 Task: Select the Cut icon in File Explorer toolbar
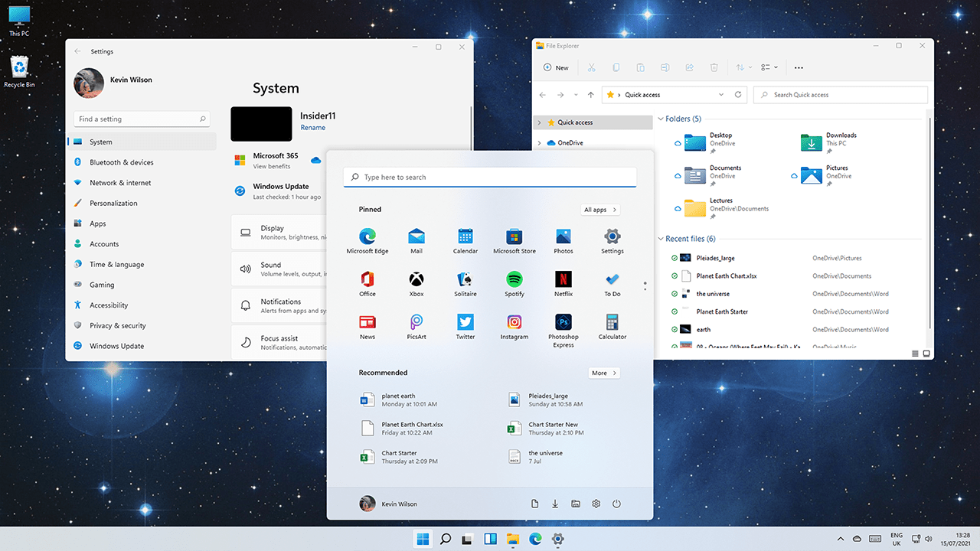pos(591,67)
